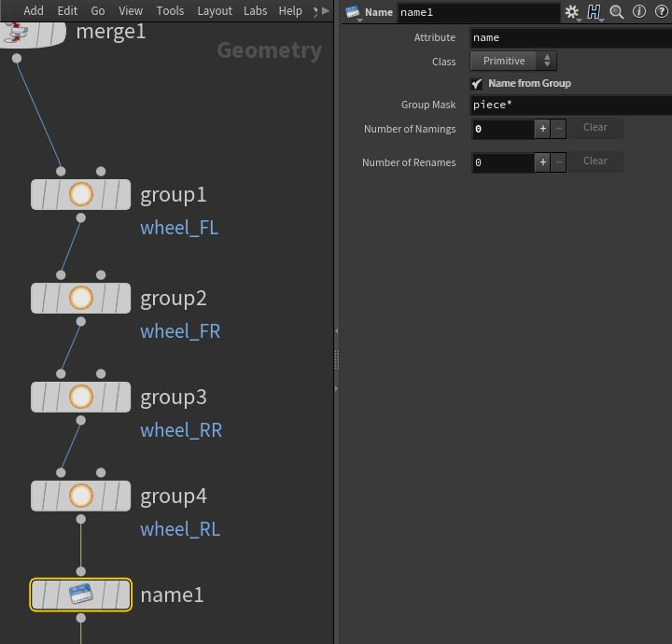Increase Number of Renames with plus button
The image size is (672, 644).
pos(542,162)
